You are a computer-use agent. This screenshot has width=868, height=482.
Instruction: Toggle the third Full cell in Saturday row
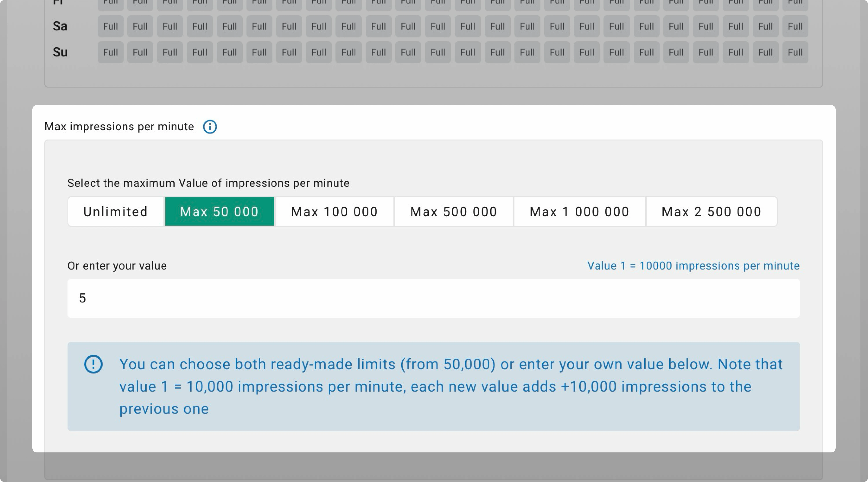170,26
